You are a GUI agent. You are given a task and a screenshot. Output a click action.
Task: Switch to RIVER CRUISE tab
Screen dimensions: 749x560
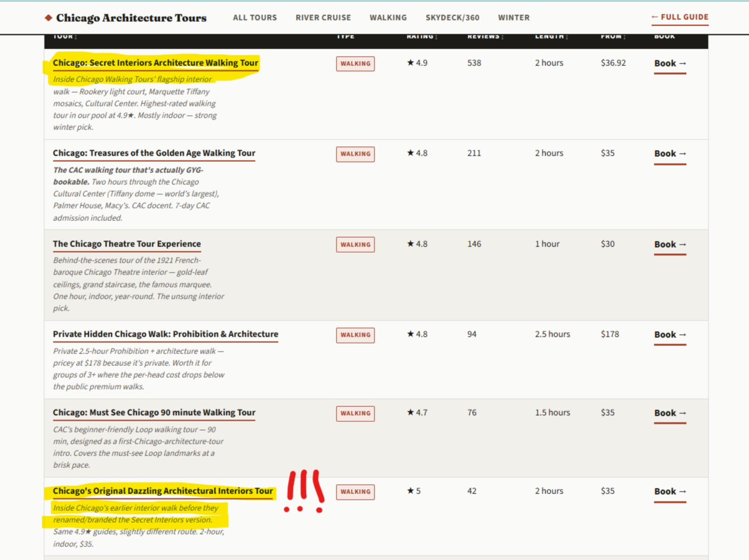323,17
